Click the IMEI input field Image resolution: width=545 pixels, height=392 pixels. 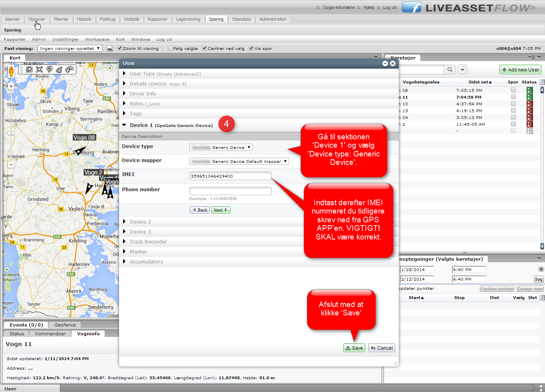pyautogui.click(x=230, y=176)
